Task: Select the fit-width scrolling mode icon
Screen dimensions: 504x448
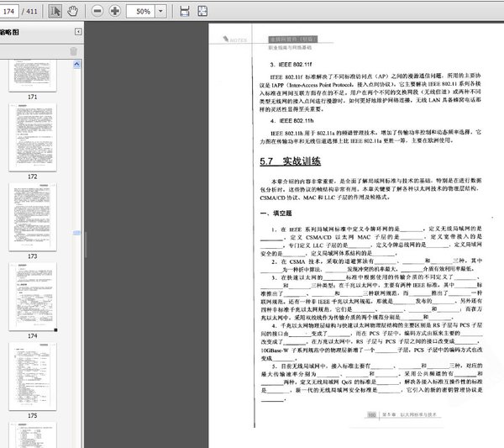Action: pyautogui.click(x=185, y=11)
